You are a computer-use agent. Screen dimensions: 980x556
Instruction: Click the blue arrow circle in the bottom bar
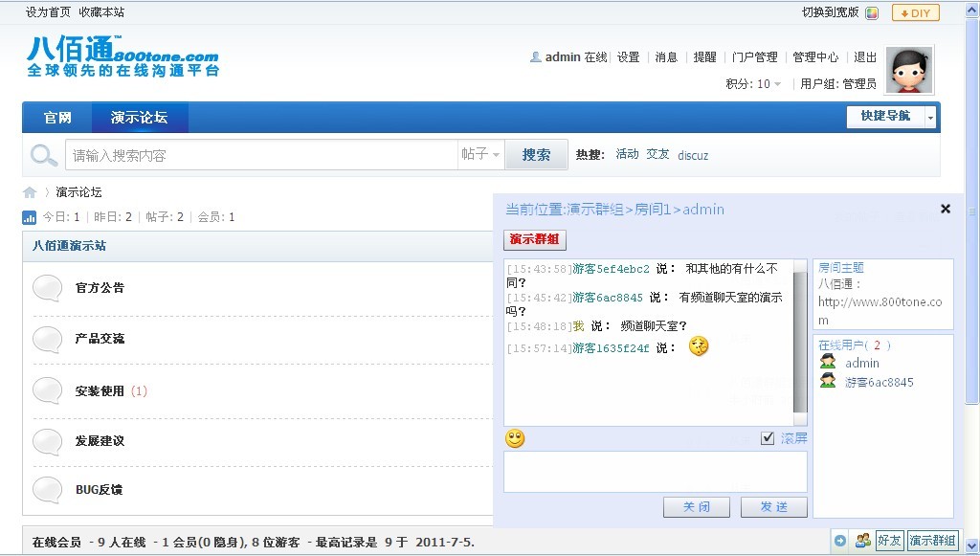tap(840, 540)
